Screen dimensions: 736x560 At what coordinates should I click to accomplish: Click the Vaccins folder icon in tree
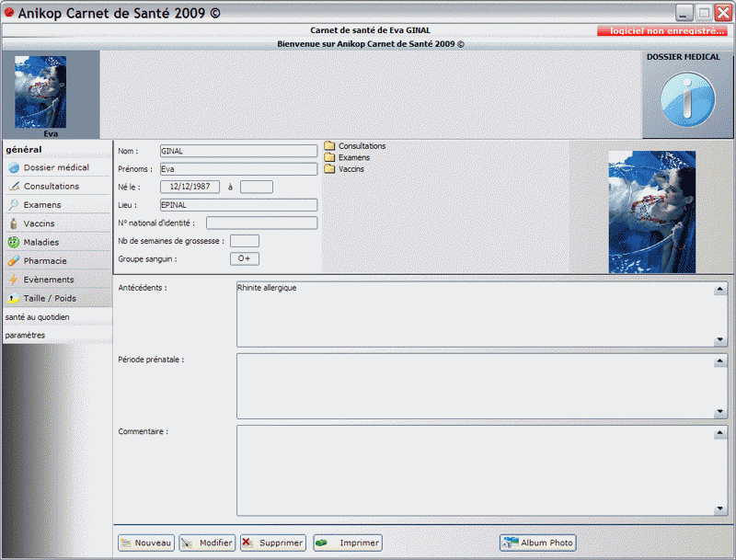(329, 169)
